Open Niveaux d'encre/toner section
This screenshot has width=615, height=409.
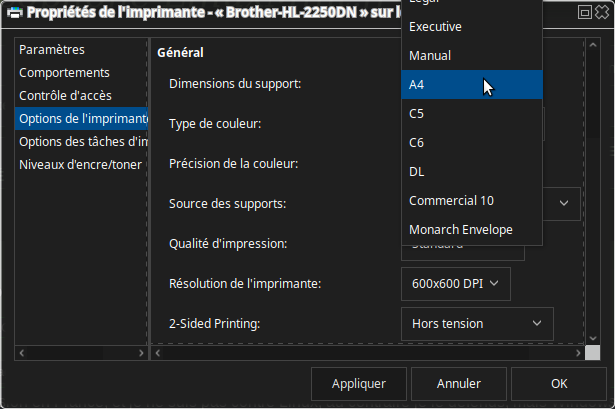[x=81, y=165]
